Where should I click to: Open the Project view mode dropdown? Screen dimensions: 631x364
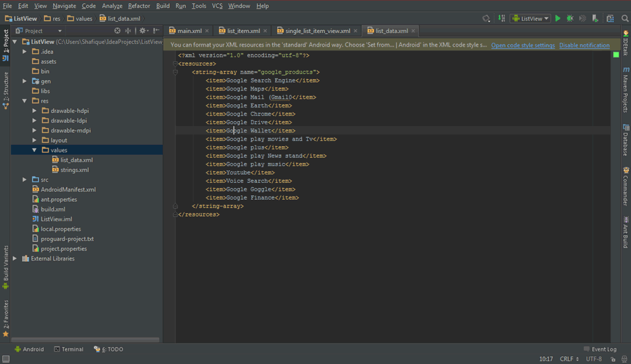click(39, 30)
